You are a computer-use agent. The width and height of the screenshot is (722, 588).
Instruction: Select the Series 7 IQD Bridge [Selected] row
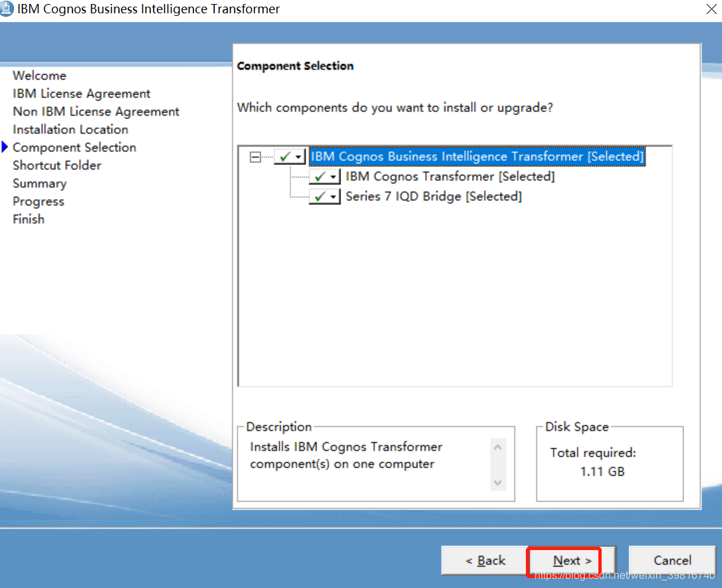tap(433, 196)
